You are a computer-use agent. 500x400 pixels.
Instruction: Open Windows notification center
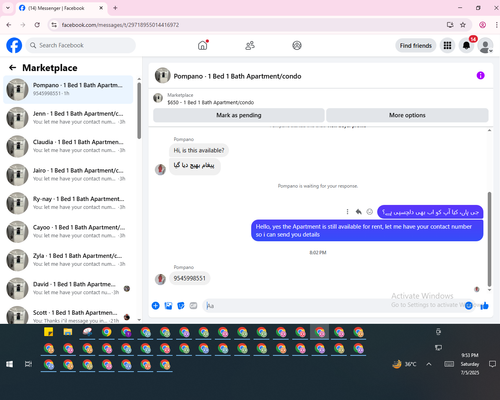(x=492, y=364)
